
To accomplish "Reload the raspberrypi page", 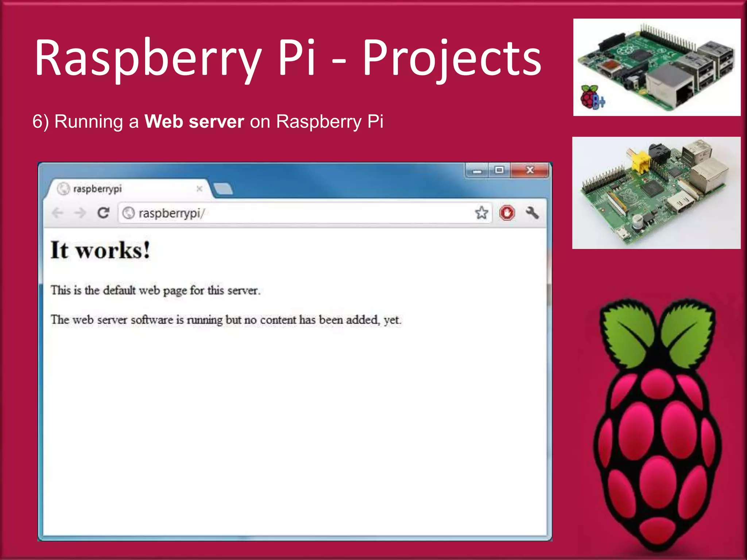I will tap(104, 213).
